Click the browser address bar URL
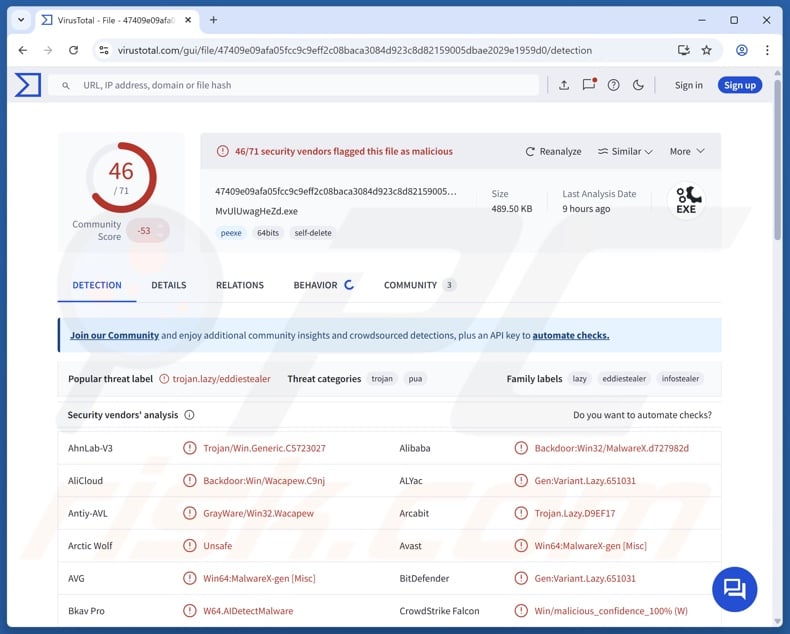 tap(354, 50)
